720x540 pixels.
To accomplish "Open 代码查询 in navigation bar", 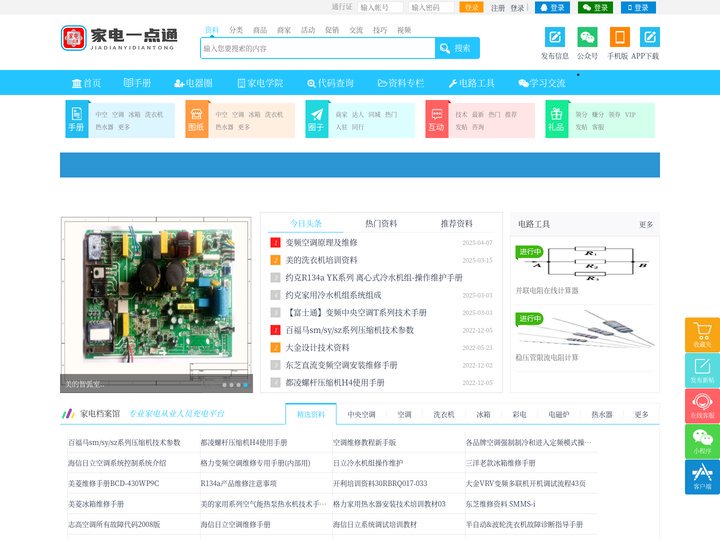I will pos(331,83).
